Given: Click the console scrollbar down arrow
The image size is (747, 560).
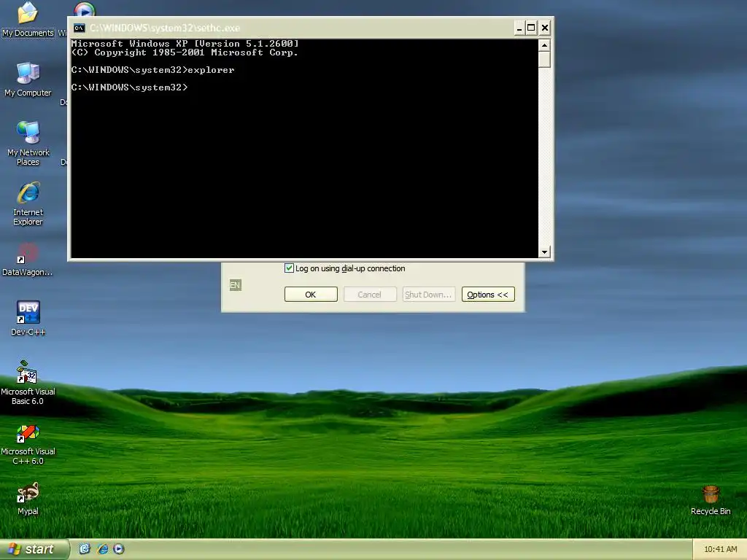Looking at the screenshot, I should tap(544, 252).
